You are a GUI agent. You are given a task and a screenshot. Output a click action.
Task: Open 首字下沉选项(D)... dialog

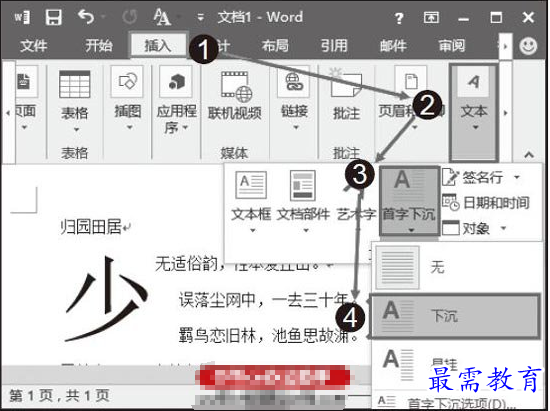click(456, 403)
